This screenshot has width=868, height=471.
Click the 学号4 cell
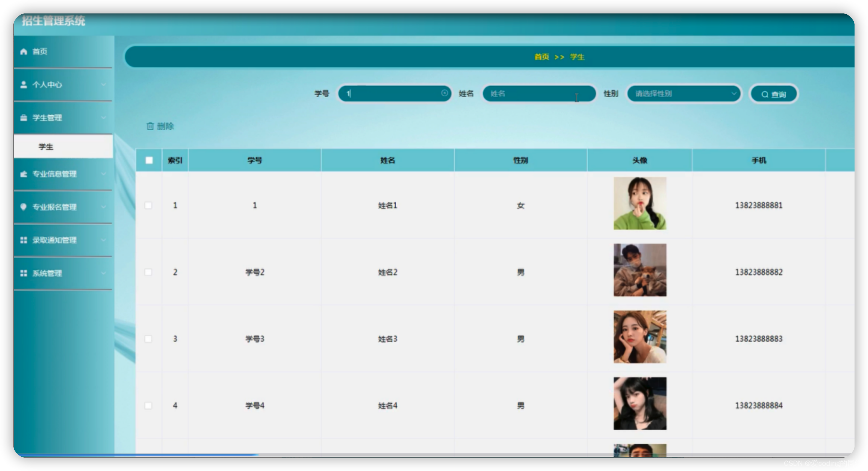point(255,406)
